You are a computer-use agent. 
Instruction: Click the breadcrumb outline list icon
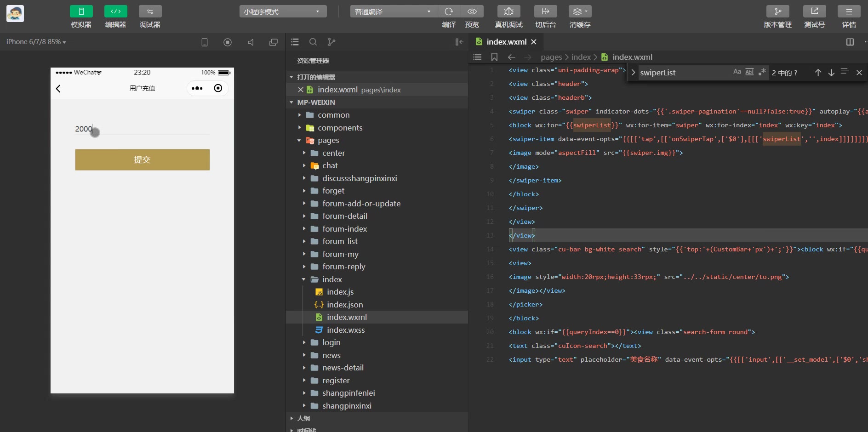477,57
